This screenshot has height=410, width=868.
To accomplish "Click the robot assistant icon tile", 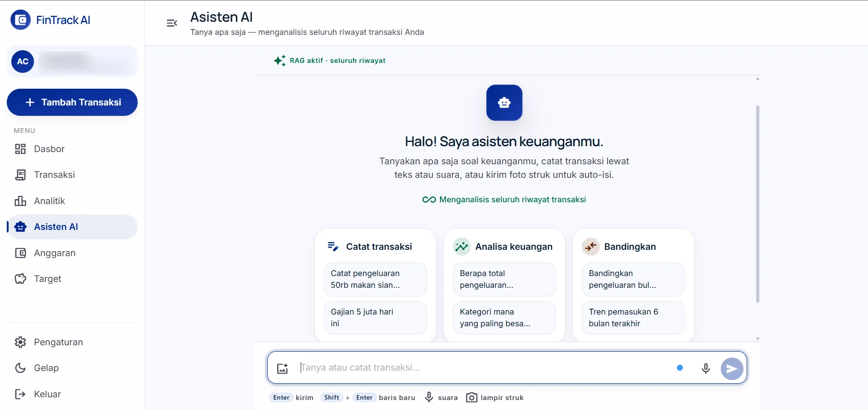I will coord(504,103).
